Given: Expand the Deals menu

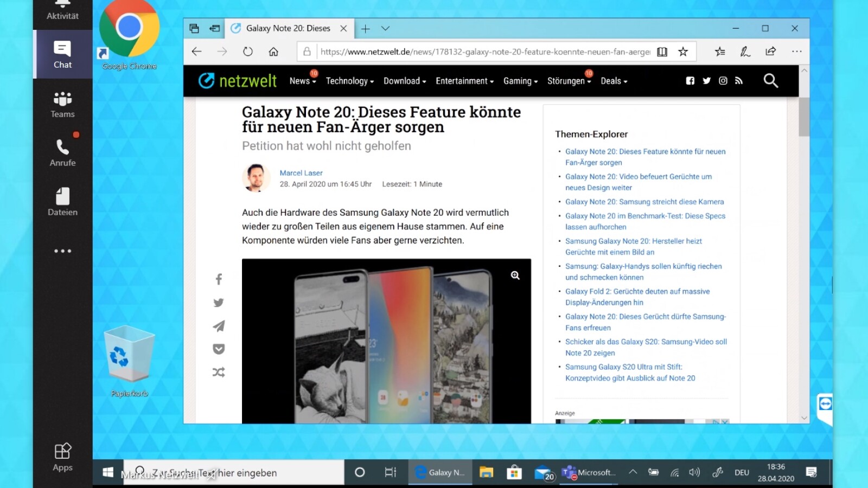Looking at the screenshot, I should coord(614,81).
